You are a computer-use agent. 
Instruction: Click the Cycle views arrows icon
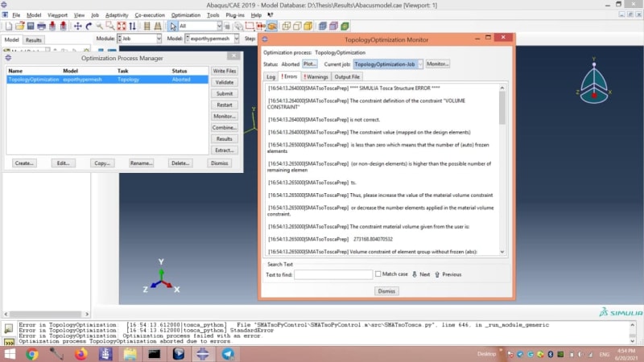click(132, 27)
